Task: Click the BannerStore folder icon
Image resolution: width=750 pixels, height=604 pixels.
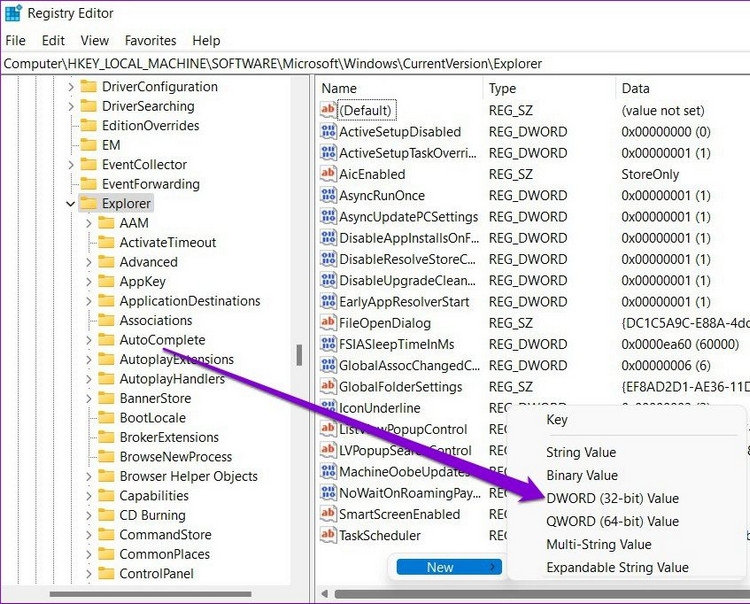Action: (x=106, y=398)
